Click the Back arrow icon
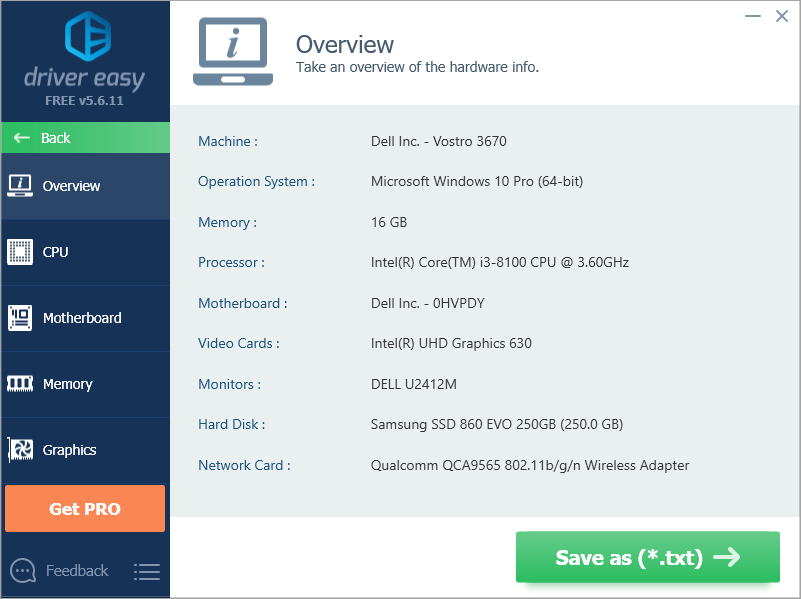This screenshot has height=599, width=801. (21, 137)
